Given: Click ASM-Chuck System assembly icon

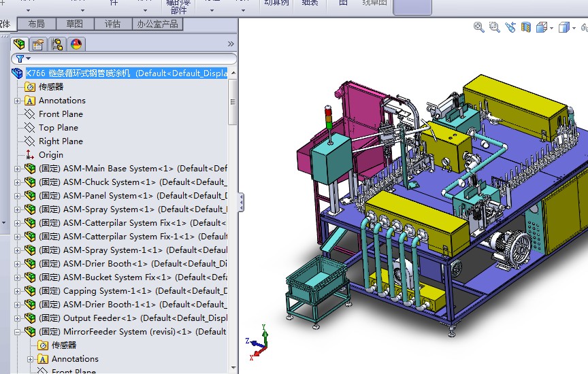Looking at the screenshot, I should point(30,182).
